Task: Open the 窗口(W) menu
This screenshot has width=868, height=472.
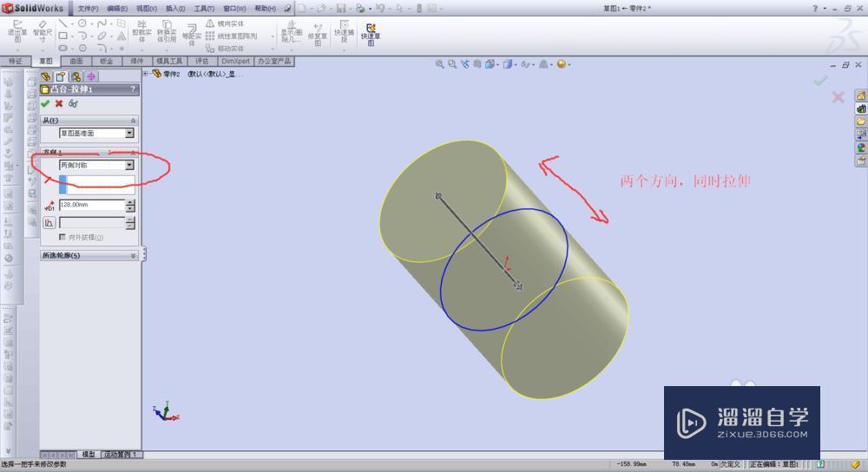Action: [x=234, y=9]
